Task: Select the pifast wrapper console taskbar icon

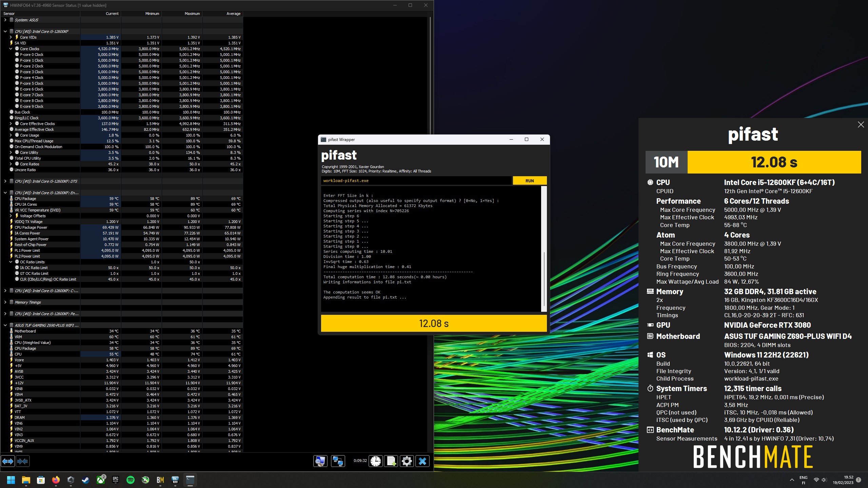Action: pos(190,480)
